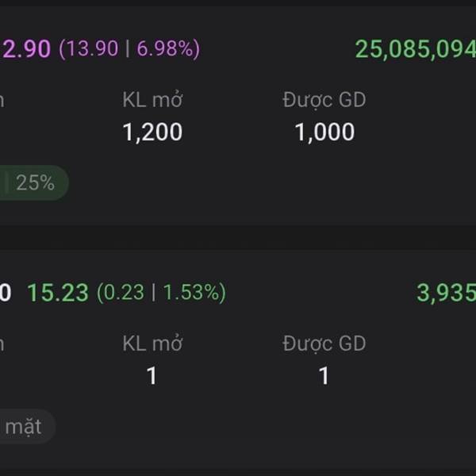
Task: Click the purple (13.90 | 6.98%) change text
Action: pyautogui.click(x=129, y=49)
